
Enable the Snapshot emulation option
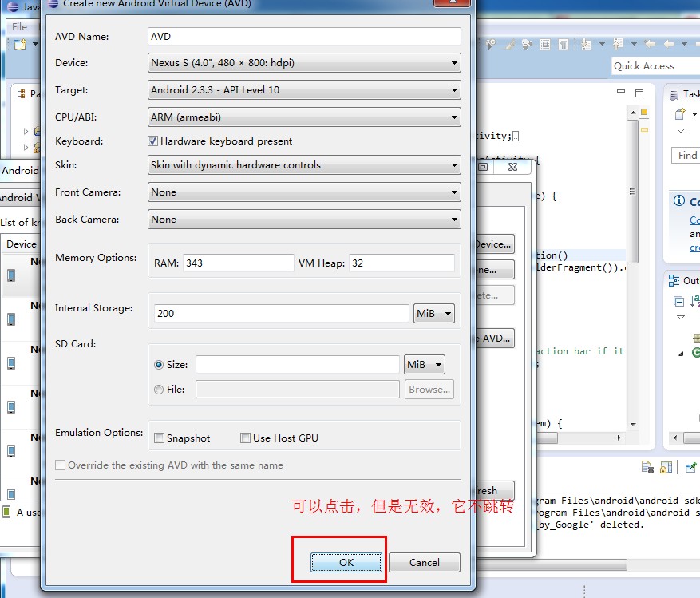point(160,438)
